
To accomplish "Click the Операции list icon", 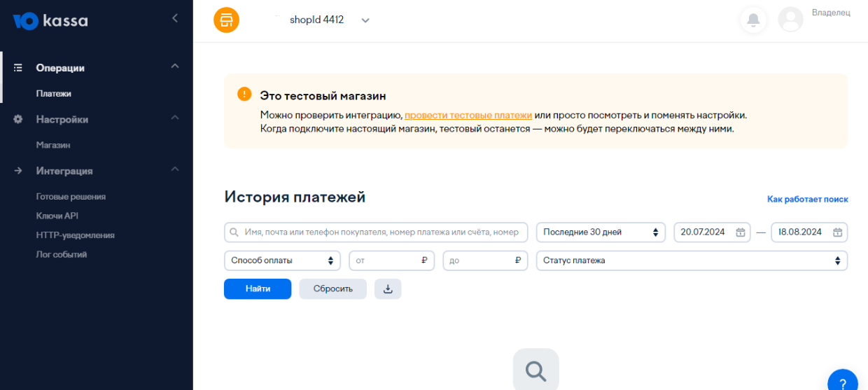I will pyautogui.click(x=18, y=68).
